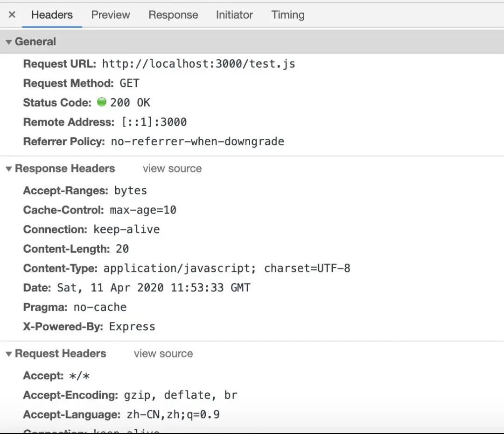
Task: Click the Response Headers section title
Action: [65, 169]
